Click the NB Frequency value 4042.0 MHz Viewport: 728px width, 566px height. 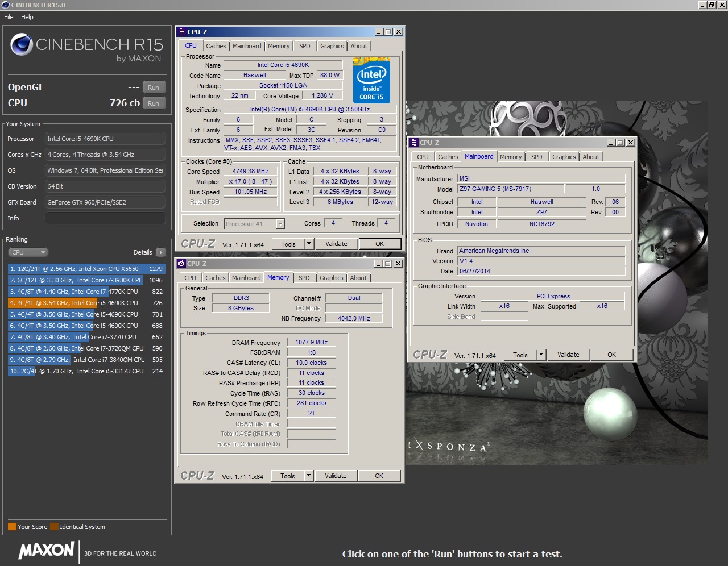coord(354,318)
